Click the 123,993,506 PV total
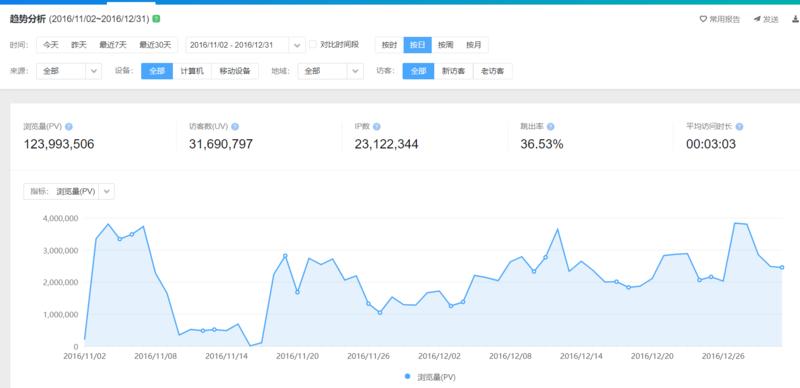 click(x=59, y=144)
